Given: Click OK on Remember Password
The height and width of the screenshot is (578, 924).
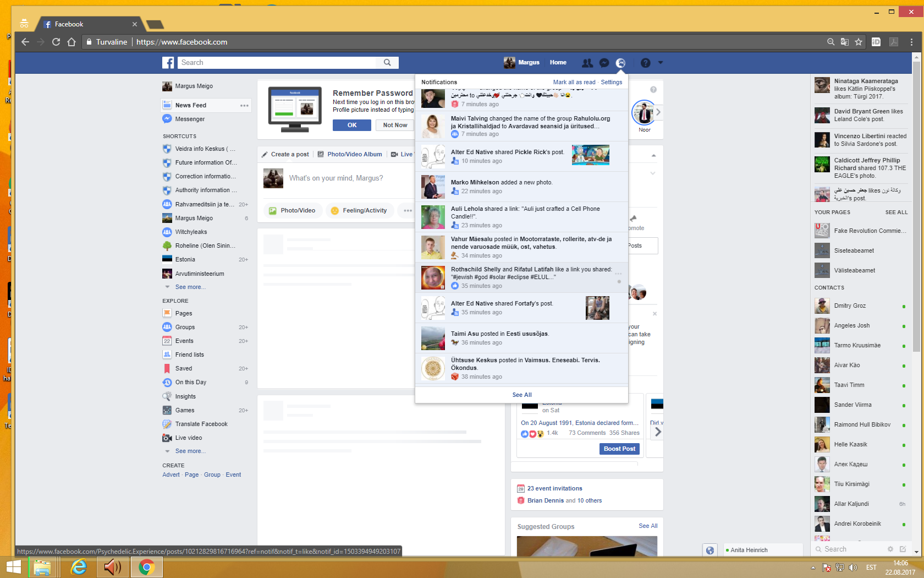Looking at the screenshot, I should point(352,125).
